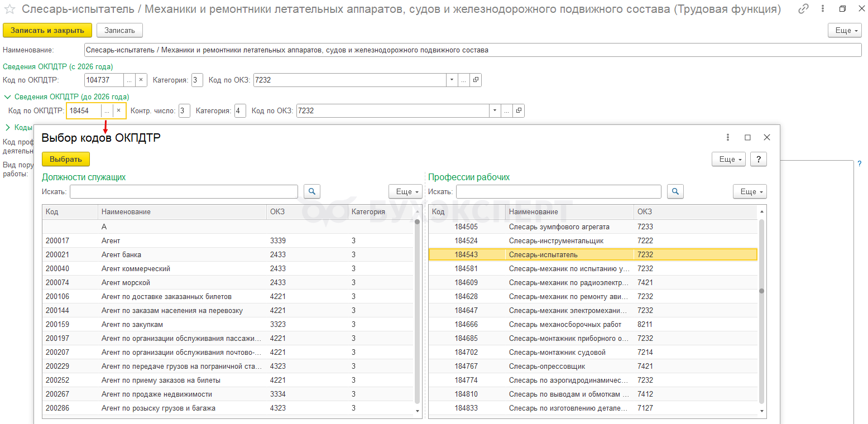868x424 pixels.
Task: Click Записать и закрыть button
Action: [47, 30]
